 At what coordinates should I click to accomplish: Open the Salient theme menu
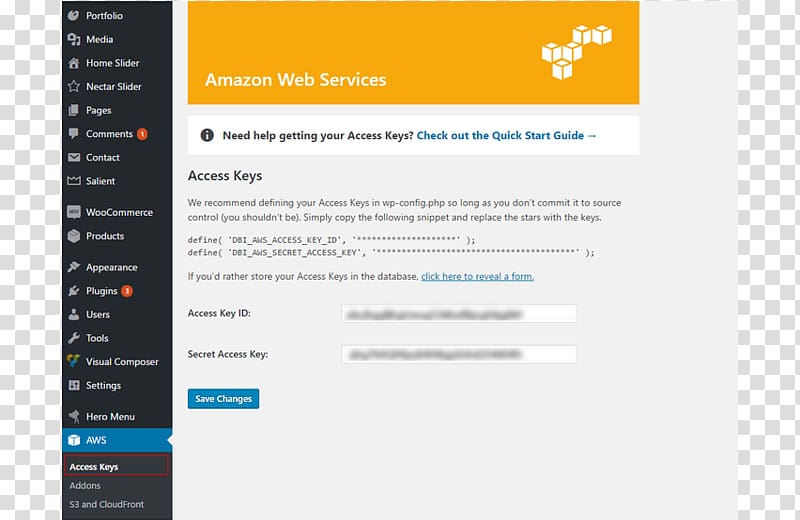tap(100, 181)
